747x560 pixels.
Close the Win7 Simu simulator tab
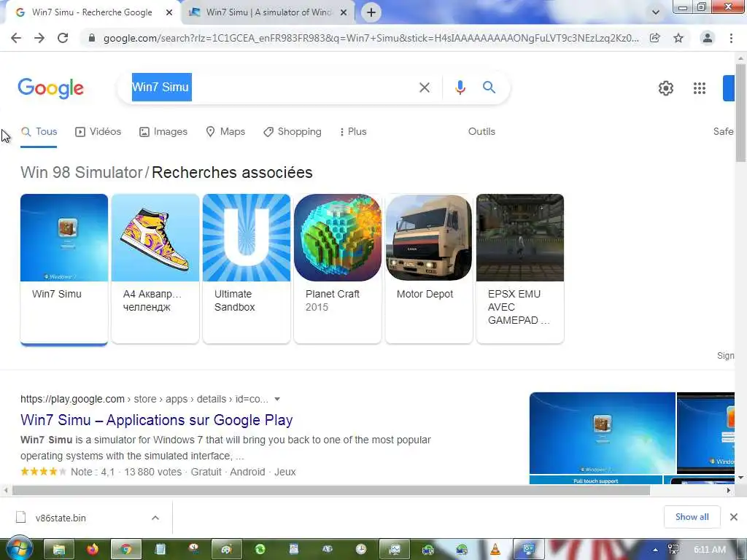click(x=344, y=12)
